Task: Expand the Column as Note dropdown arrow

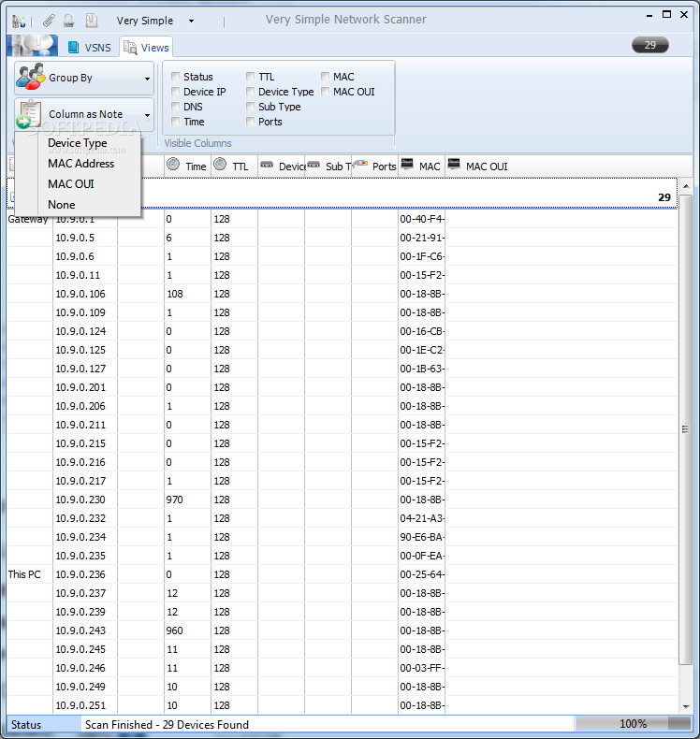Action: pyautogui.click(x=147, y=115)
